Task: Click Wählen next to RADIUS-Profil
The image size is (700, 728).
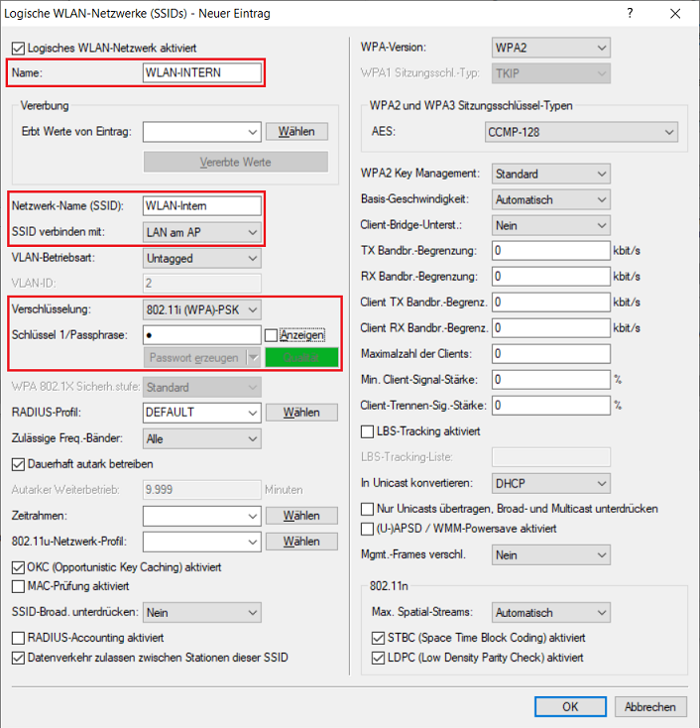Action: pos(301,412)
